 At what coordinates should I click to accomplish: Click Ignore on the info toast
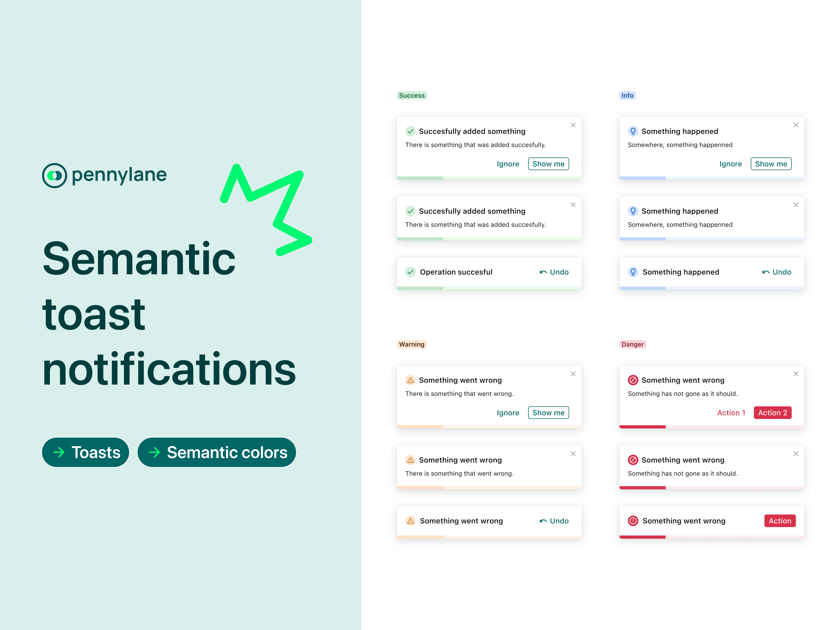pos(731,164)
